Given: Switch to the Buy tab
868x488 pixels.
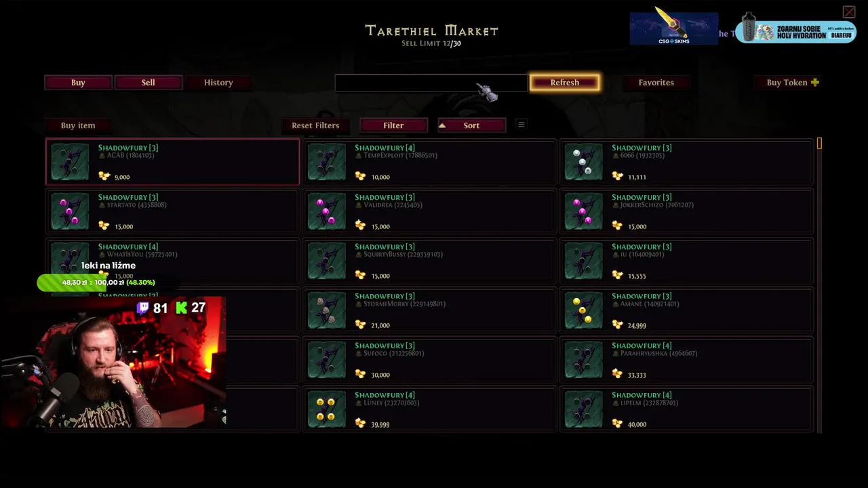Looking at the screenshot, I should point(78,83).
